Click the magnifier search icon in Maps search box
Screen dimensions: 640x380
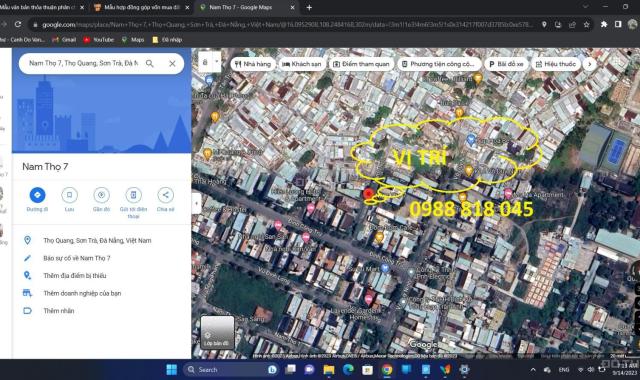[x=150, y=63]
